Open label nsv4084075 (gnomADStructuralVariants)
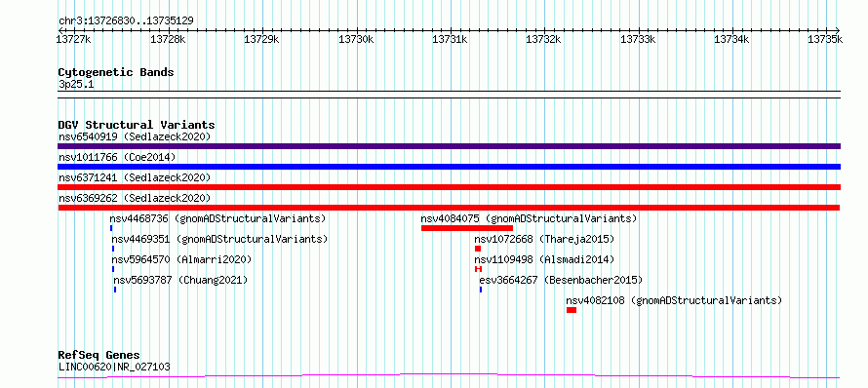Screen dimensions: 868x388 pos(529,218)
